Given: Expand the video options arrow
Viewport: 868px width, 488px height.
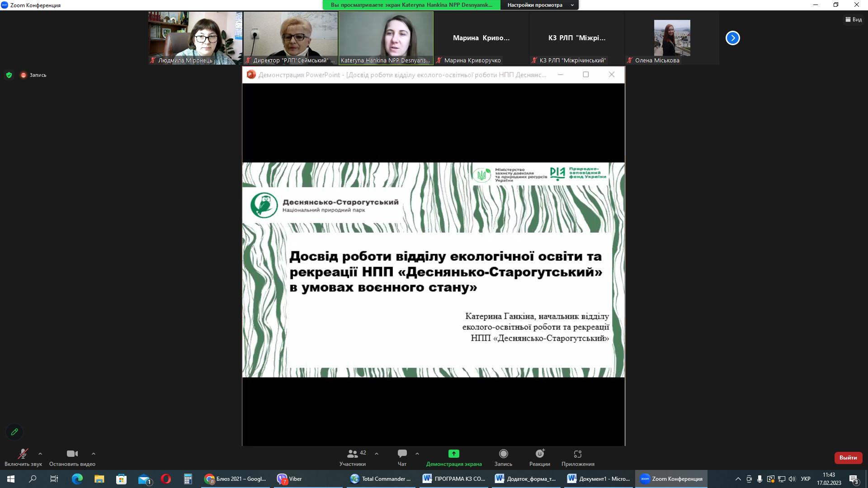Looking at the screenshot, I should coord(94,454).
